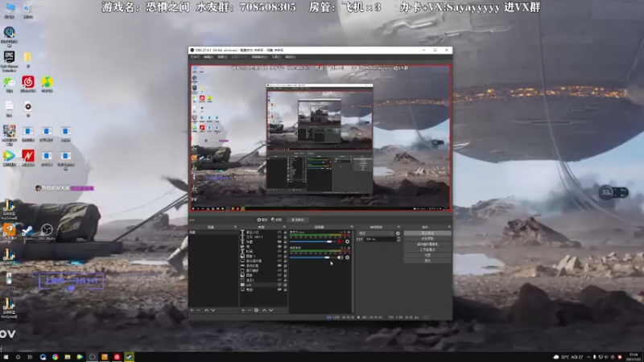Click Studio Mode button in Controls
The width and height of the screenshot is (644, 362).
coord(427,249)
